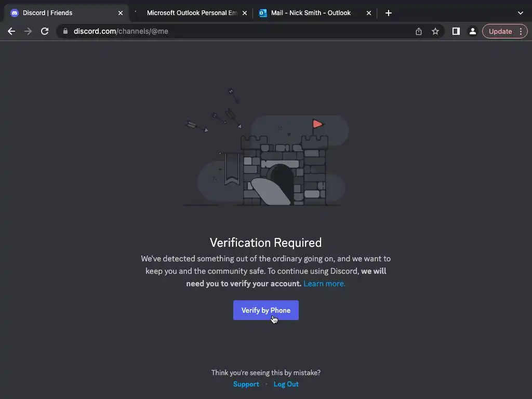532x399 pixels.
Task: Close the Discord | Friends tab
Action: [x=121, y=13]
